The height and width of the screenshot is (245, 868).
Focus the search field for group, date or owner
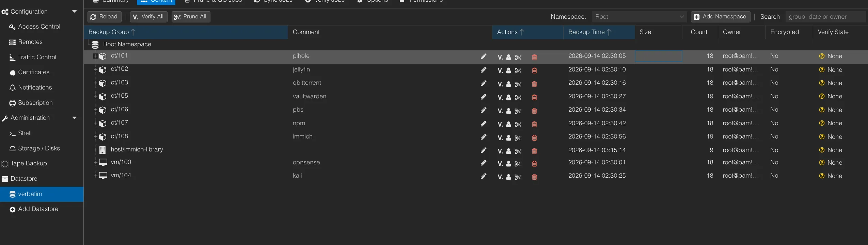click(x=826, y=17)
